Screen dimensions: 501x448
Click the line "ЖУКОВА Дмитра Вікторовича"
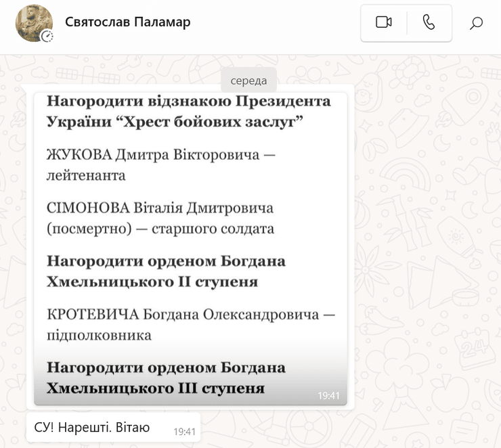point(161,156)
